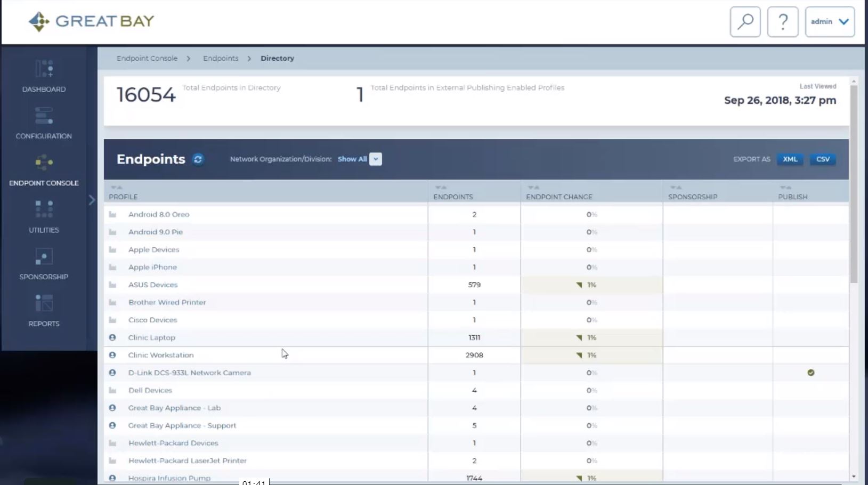The height and width of the screenshot is (485, 868).
Task: Open the admin user dropdown
Action: pyautogui.click(x=830, y=22)
